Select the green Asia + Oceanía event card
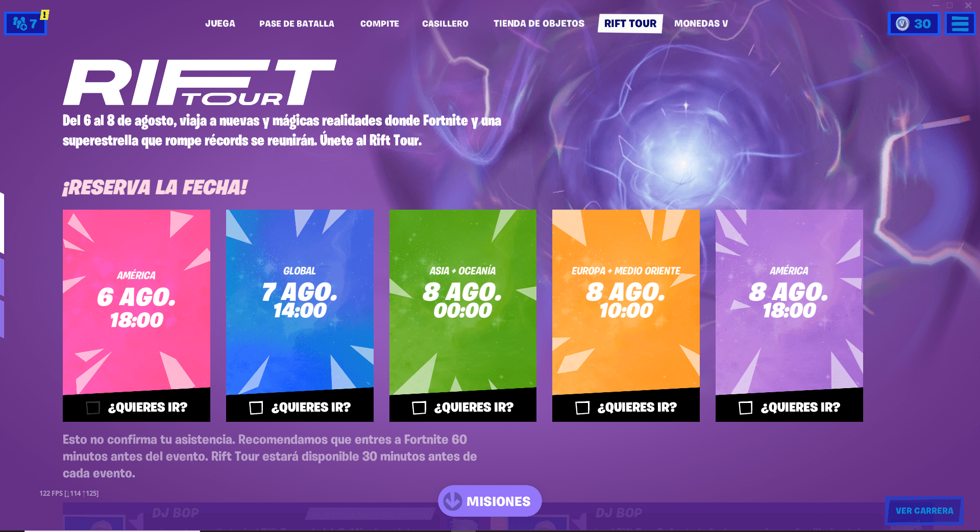This screenshot has width=980, height=532. click(463, 301)
